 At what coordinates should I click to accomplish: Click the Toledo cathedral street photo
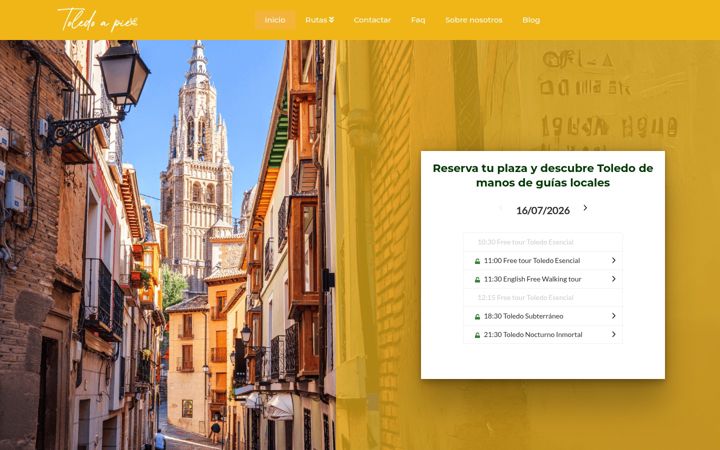tap(168, 245)
